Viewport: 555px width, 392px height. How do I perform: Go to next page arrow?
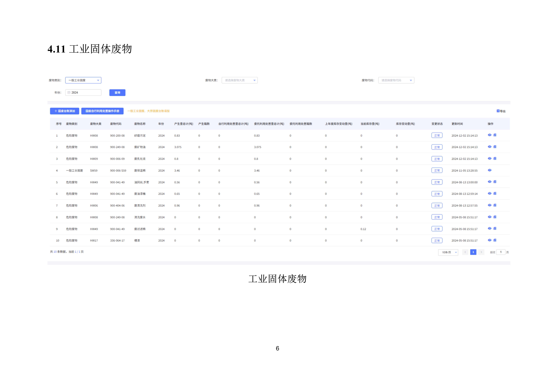[481, 252]
